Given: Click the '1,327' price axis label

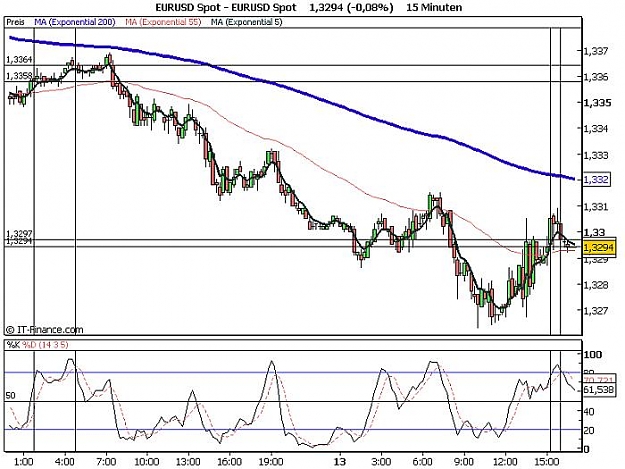Looking at the screenshot, I should 596,310.
